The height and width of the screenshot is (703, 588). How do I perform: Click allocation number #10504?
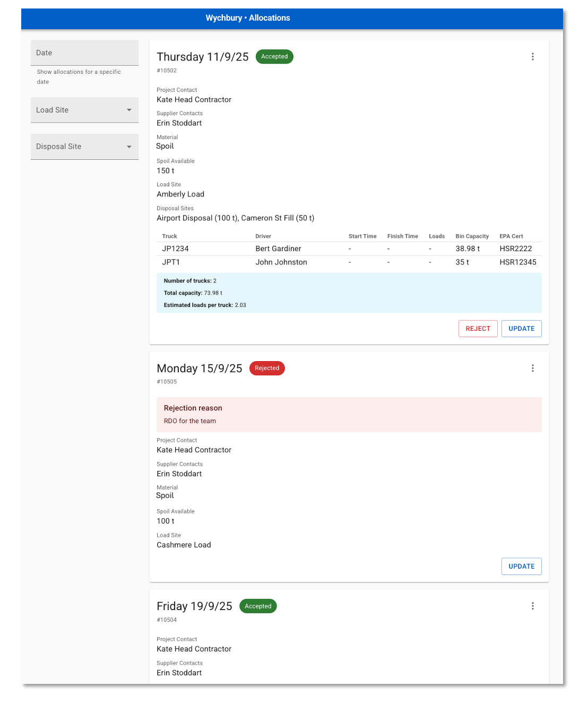[167, 620]
